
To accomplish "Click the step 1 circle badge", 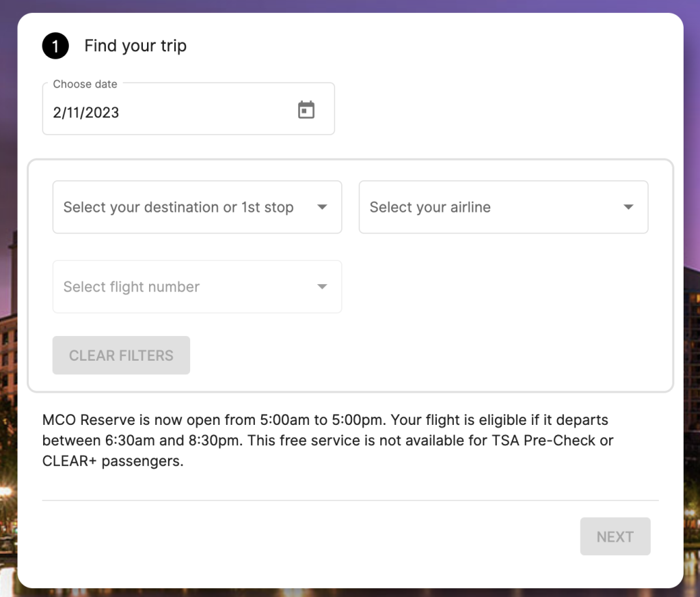I will [x=55, y=46].
